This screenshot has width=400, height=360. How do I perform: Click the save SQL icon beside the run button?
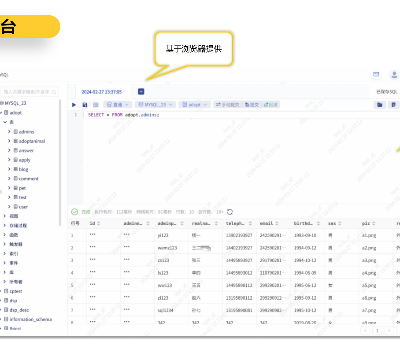coord(85,105)
